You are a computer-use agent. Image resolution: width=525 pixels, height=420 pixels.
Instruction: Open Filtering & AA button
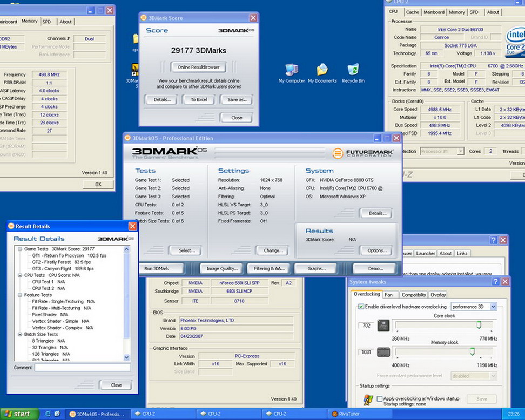(269, 268)
